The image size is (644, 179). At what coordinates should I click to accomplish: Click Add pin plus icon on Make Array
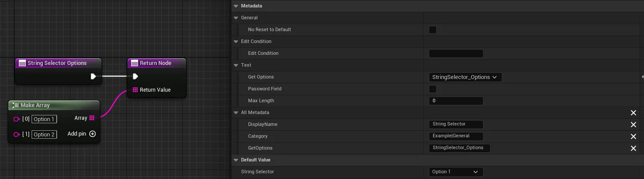pyautogui.click(x=93, y=134)
